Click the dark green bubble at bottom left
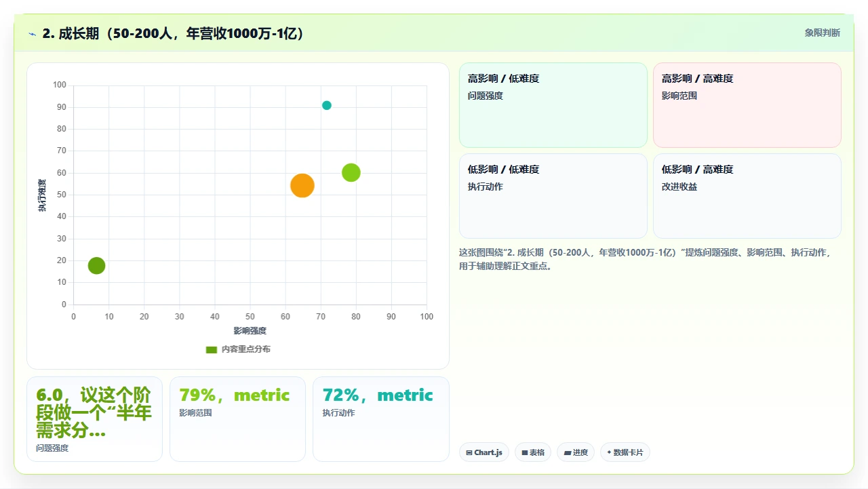This screenshot has height=489, width=868. [97, 266]
